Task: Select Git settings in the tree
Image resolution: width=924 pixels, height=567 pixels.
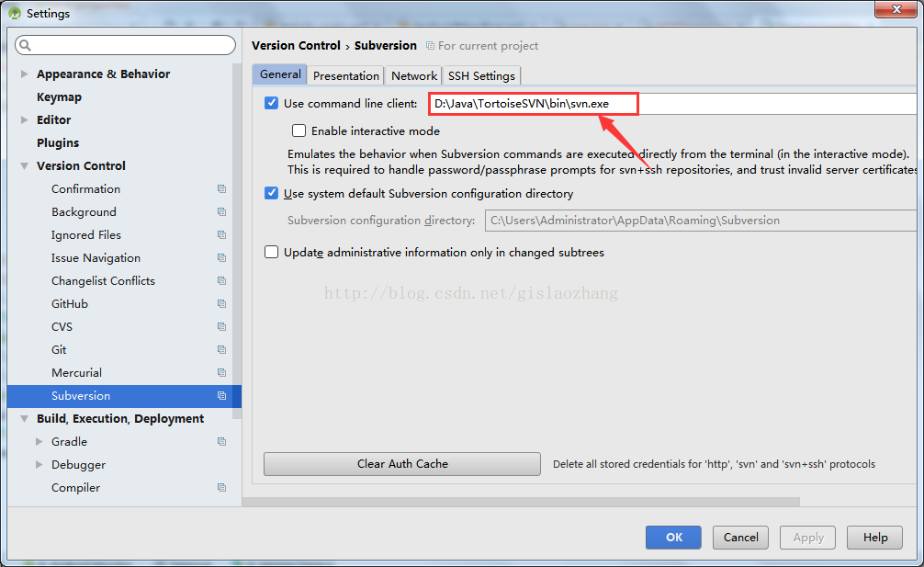Action: 59,349
